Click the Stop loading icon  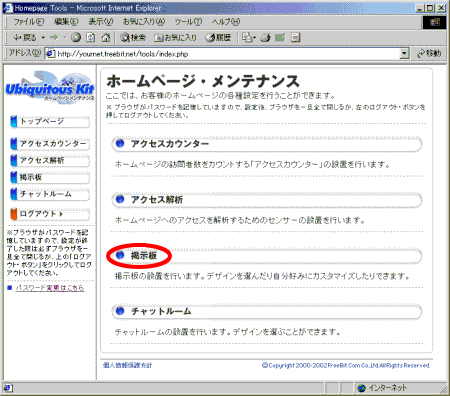click(76, 38)
